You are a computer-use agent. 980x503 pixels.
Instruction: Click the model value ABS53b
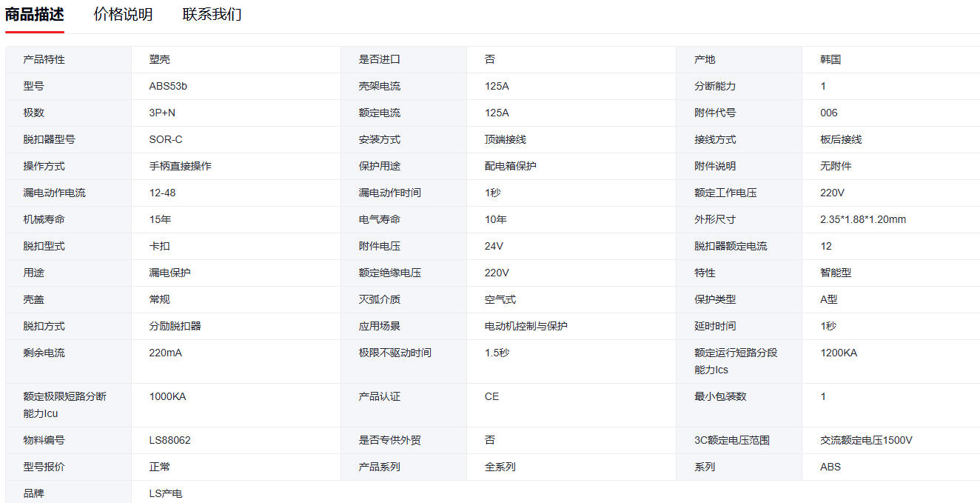click(x=168, y=86)
